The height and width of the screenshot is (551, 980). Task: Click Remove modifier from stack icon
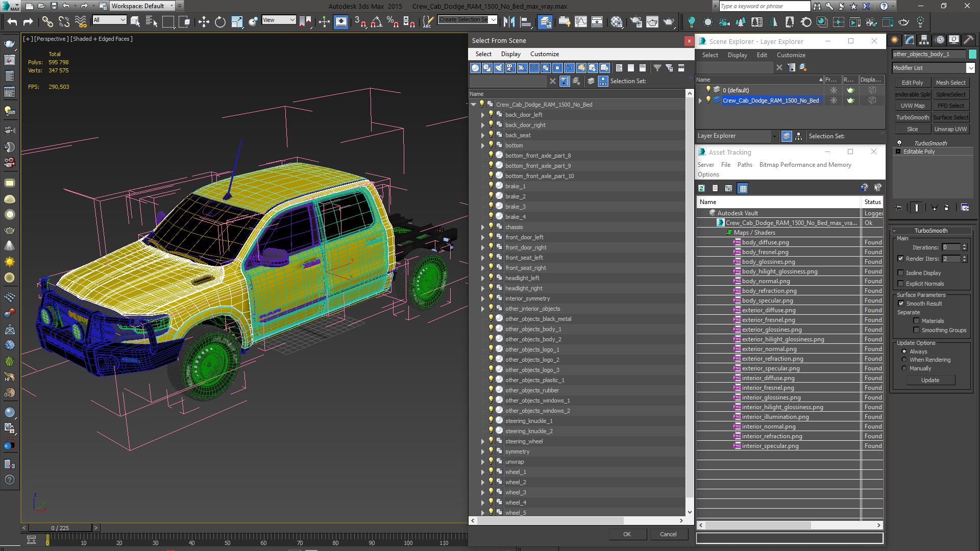(x=947, y=207)
